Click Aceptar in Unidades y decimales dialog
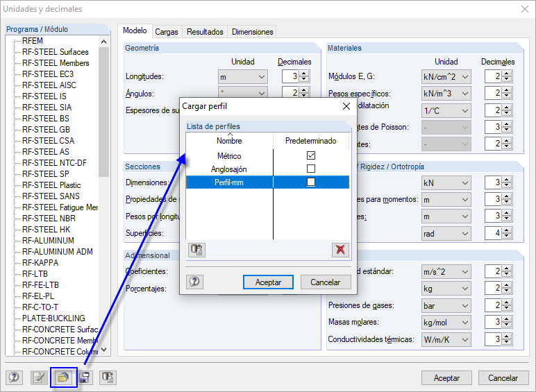 pyautogui.click(x=446, y=378)
